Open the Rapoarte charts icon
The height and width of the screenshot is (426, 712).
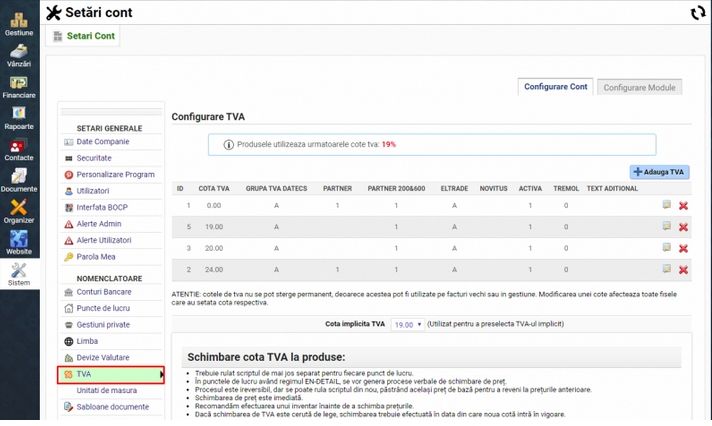click(18, 114)
